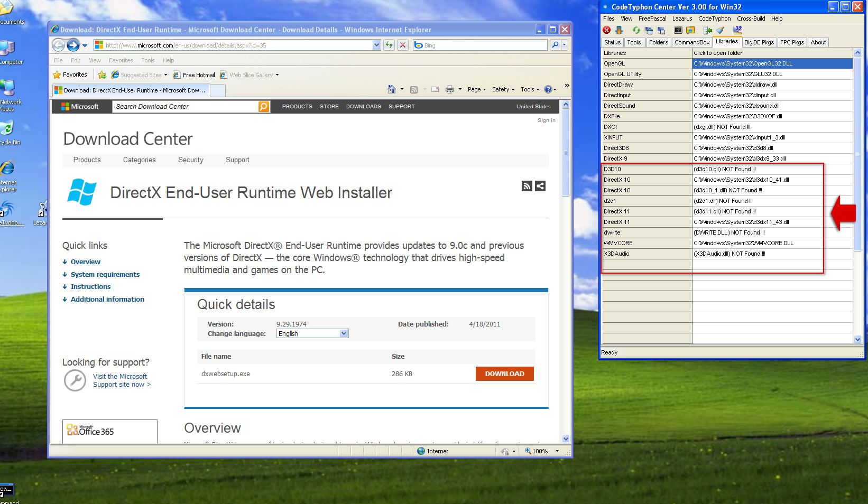The image size is (868, 504).
Task: Click the Add to Favorites Bar star icon
Action: click(x=102, y=75)
